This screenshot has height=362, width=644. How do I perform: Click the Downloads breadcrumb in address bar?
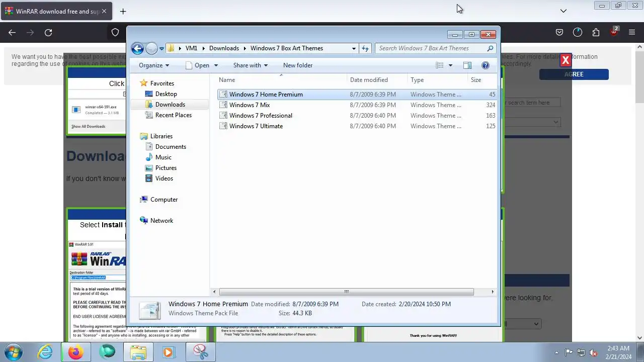(224, 48)
